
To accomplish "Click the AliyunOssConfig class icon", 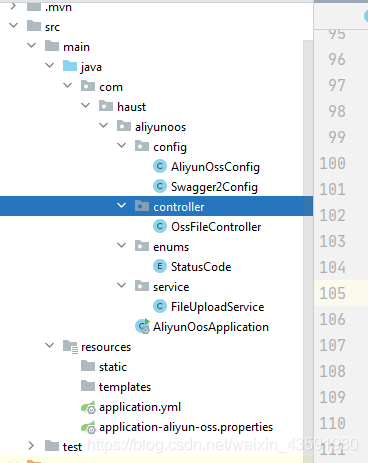I will click(160, 166).
